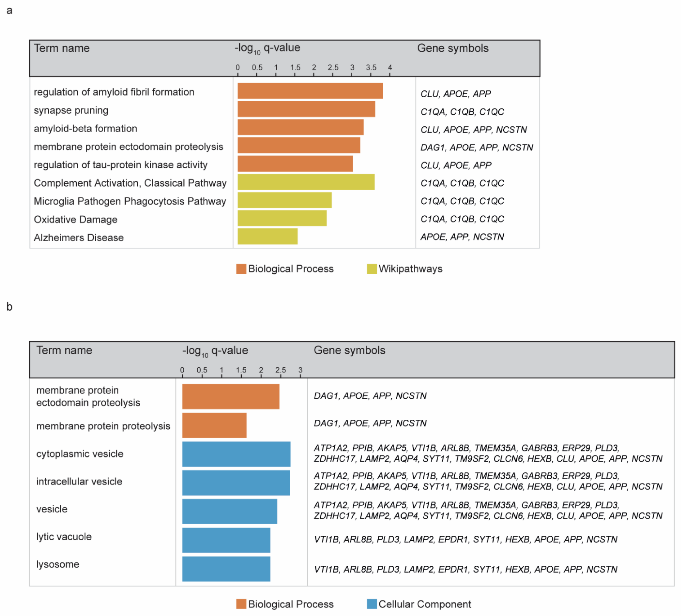Screen dimensions: 681x616
Task: Click the 'Wikipathways' legend label
Action: coord(410,269)
